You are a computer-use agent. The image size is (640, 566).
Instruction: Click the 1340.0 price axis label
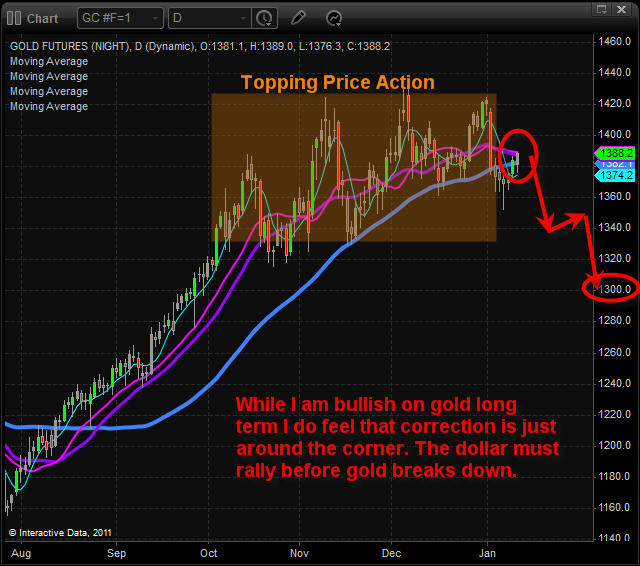pyautogui.click(x=615, y=227)
